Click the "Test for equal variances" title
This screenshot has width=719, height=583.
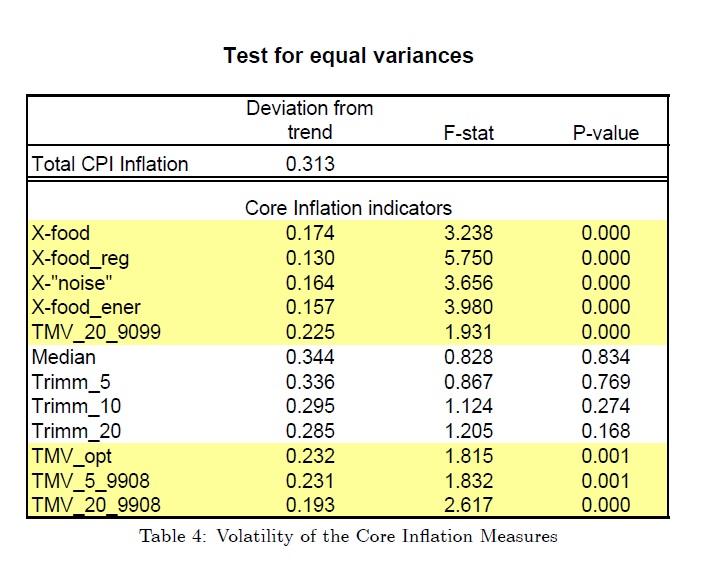coord(348,56)
